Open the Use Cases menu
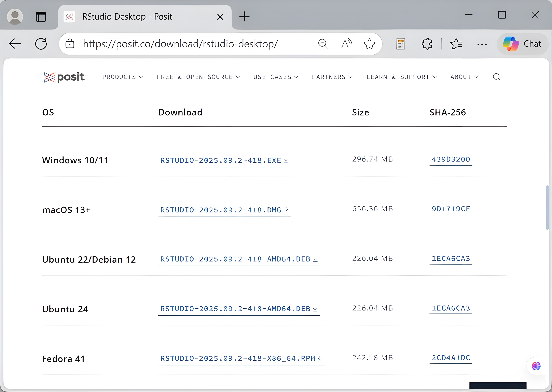This screenshot has height=392, width=552. click(x=276, y=77)
